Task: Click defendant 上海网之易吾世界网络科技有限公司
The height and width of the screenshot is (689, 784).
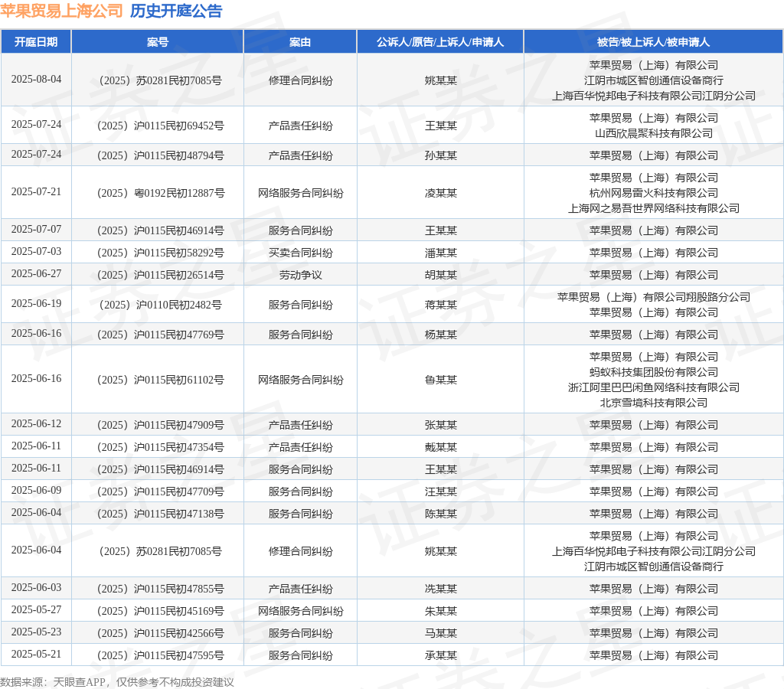Action: [654, 208]
